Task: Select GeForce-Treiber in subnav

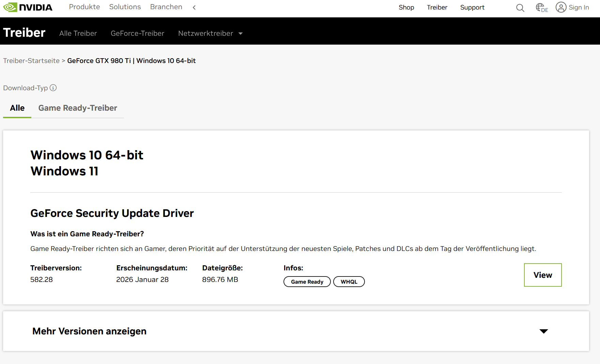Action: 138,33
